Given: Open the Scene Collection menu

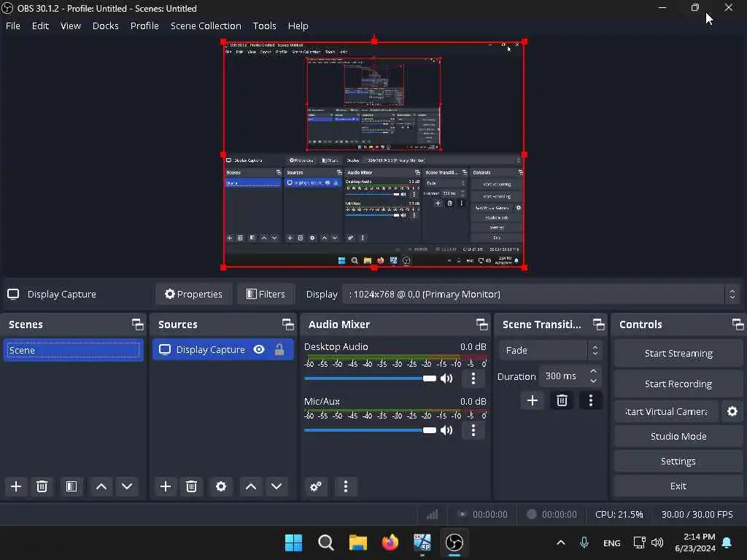Looking at the screenshot, I should pyautogui.click(x=206, y=26).
